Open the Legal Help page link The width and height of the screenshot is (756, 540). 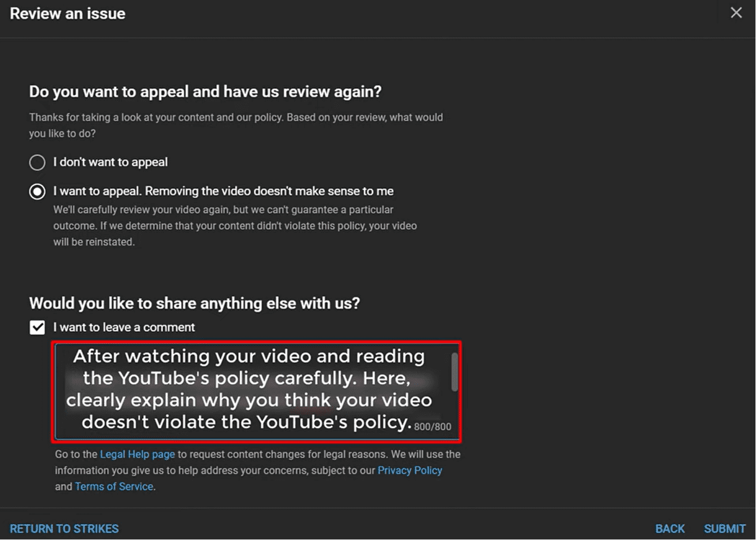[137, 454]
